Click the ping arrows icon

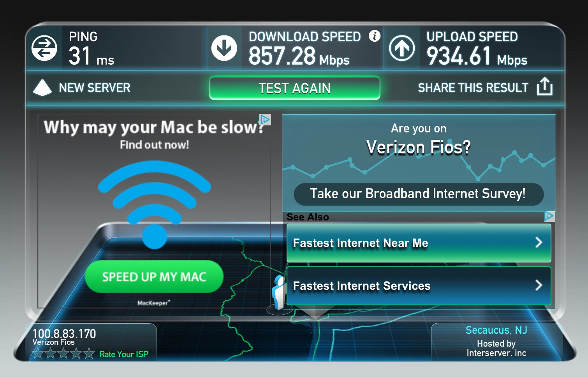44,48
